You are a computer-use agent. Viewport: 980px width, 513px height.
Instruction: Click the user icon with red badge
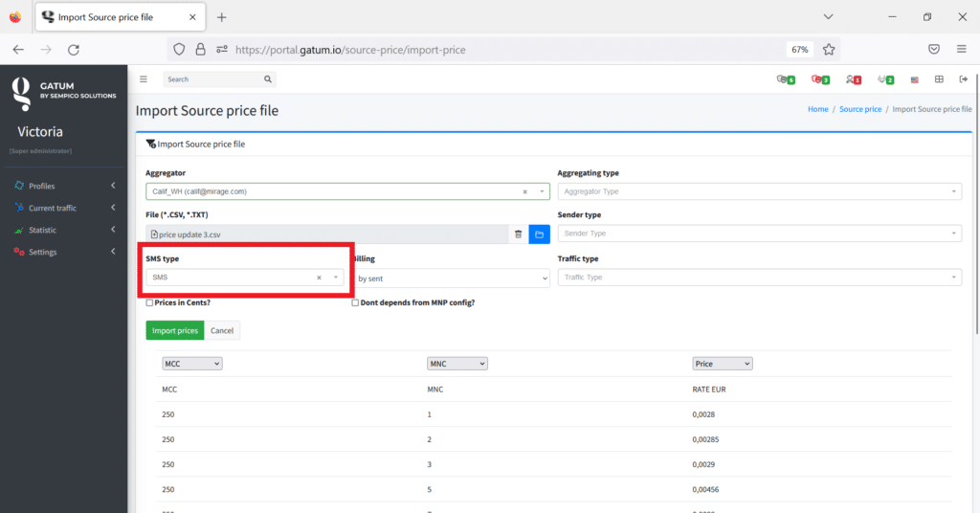[853, 79]
